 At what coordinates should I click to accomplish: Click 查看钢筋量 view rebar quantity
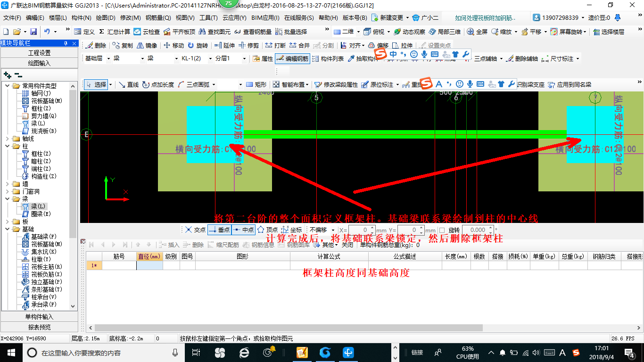coord(253,32)
